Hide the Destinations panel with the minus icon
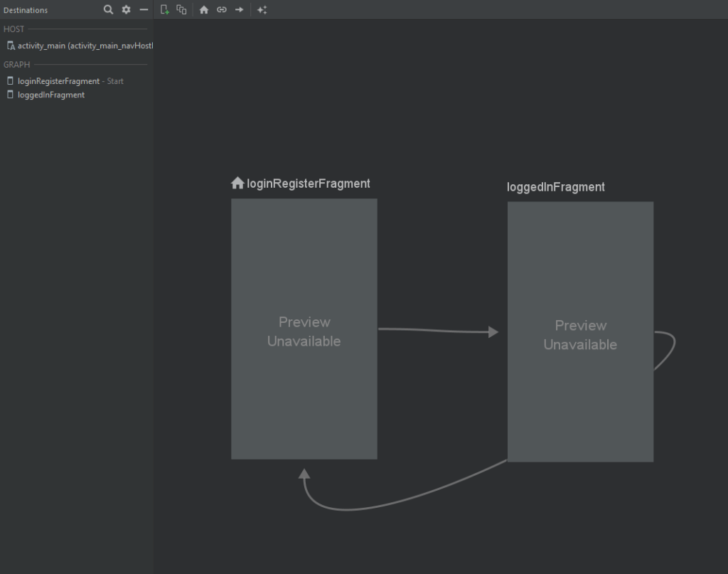The image size is (728, 574). coord(144,10)
